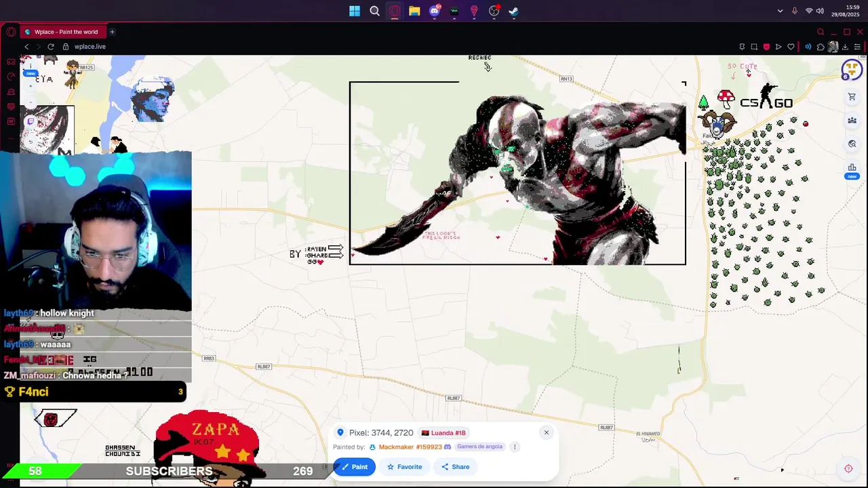Open the leaderboard bar-chart icon

click(852, 167)
